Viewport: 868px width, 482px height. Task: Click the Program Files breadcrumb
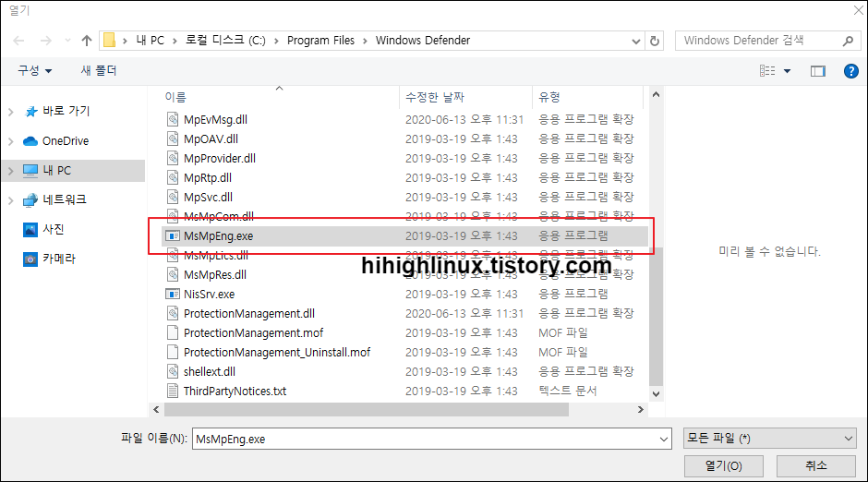[x=320, y=41]
